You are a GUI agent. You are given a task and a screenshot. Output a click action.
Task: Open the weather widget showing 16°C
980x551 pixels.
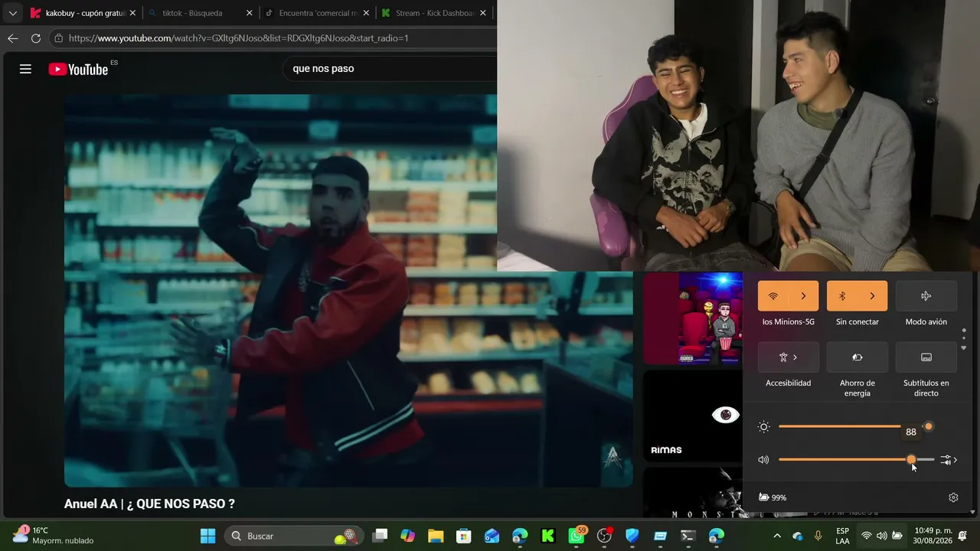(52, 536)
